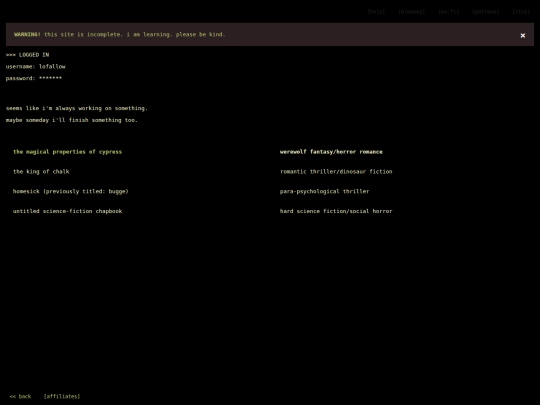The width and height of the screenshot is (540, 405).
Task: Open the magical properties of cypress
Action: [x=68, y=152]
